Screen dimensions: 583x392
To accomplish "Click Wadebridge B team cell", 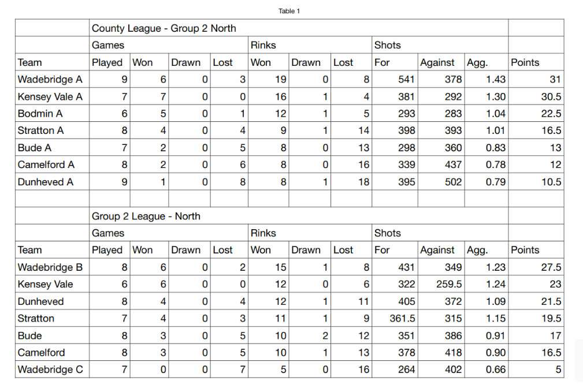I will click(52, 267).
